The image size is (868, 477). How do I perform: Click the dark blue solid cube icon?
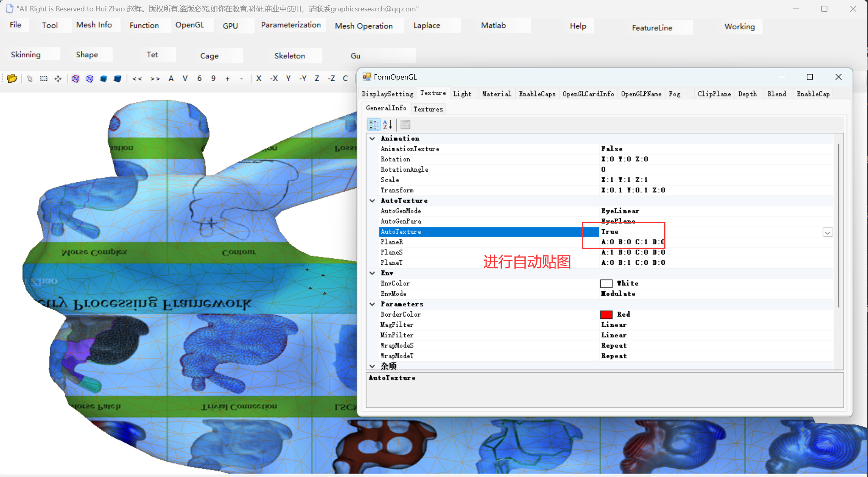pyautogui.click(x=117, y=78)
